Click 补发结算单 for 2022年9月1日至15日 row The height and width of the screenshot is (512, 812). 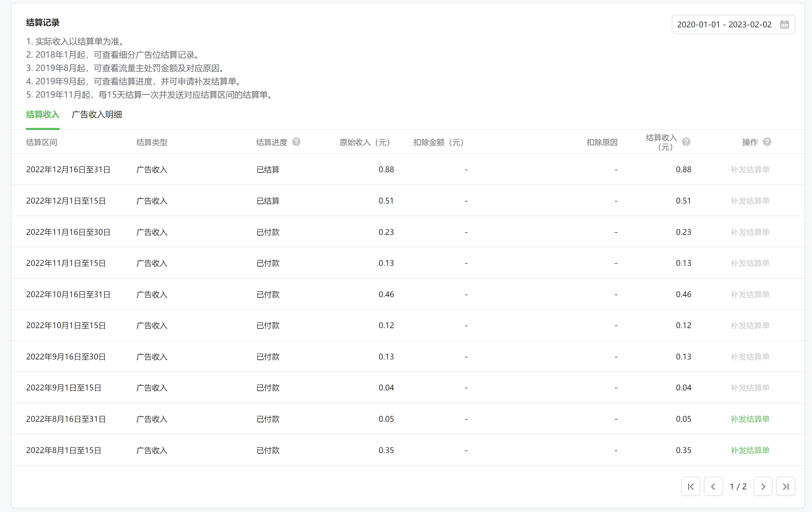[750, 387]
